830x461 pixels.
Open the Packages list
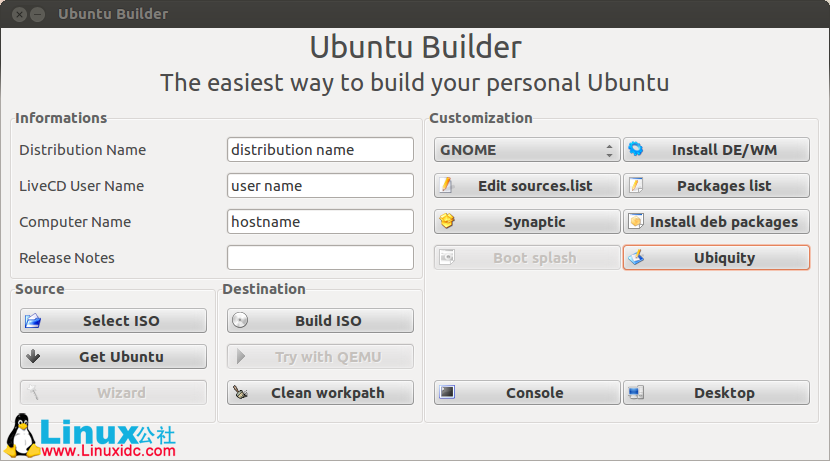(716, 186)
